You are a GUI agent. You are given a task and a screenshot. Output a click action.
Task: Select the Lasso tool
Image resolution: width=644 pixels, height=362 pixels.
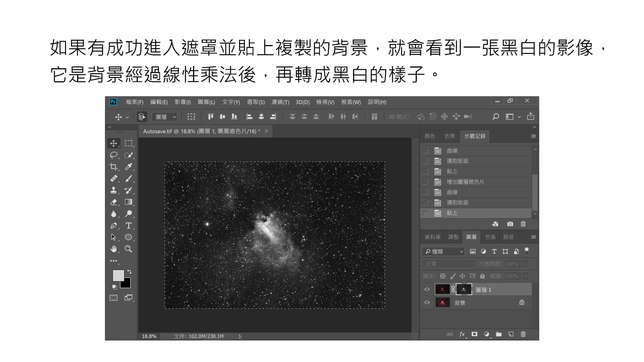pos(114,155)
